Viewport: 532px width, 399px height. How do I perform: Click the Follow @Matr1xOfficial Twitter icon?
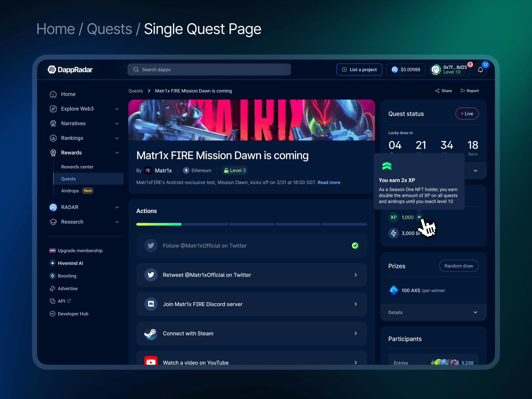point(151,245)
